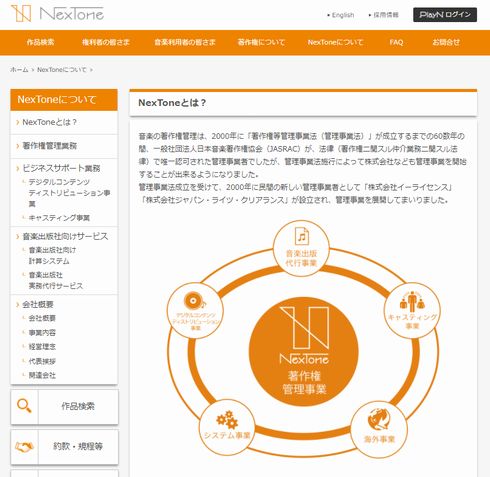The image size is (490, 477).
Task: Select NexToneとは？ in the sidebar
Action: click(50, 122)
